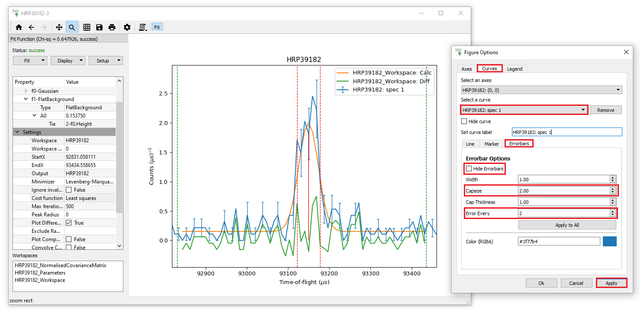Click the Home reset view icon
Image resolution: width=644 pixels, height=314 pixels.
[19, 27]
